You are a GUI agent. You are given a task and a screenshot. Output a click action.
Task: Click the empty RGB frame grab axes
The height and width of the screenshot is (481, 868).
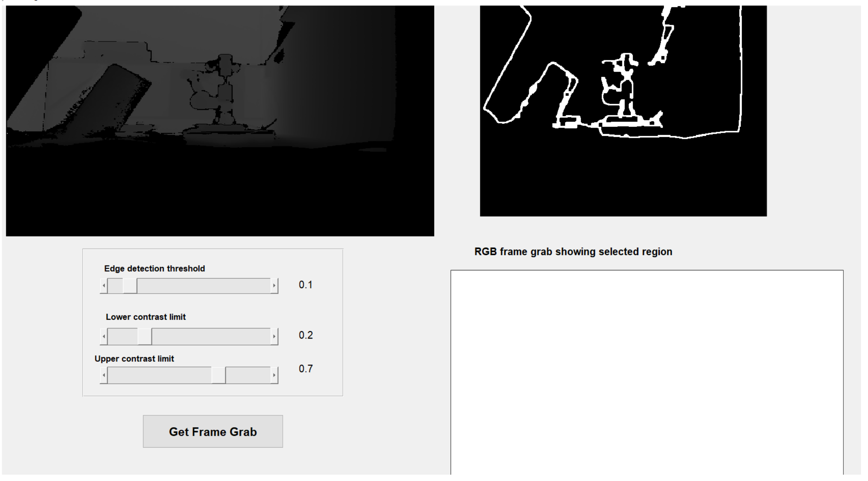[x=646, y=373]
